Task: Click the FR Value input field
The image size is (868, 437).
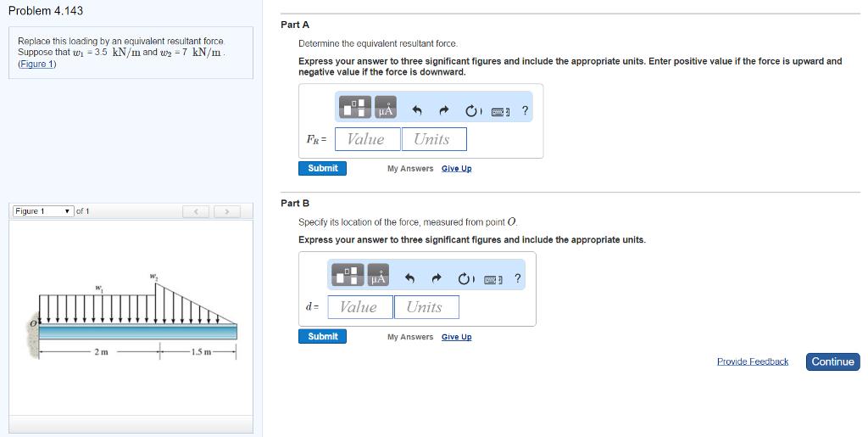Action: click(x=368, y=139)
